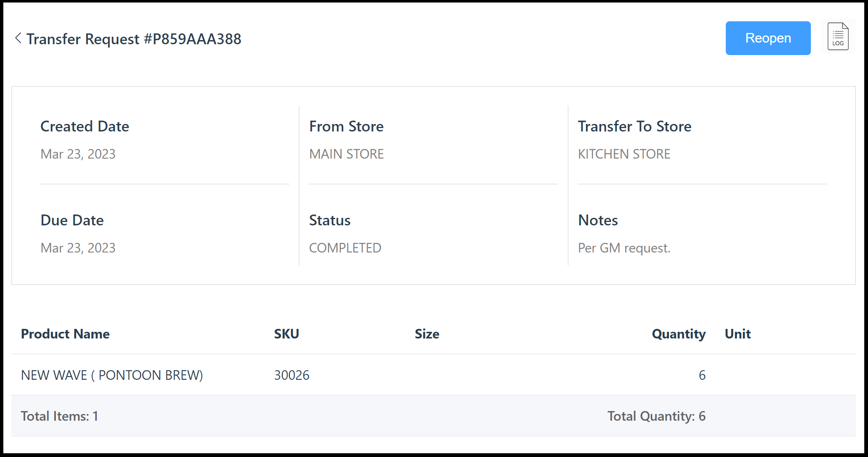Click the Size column header
The width and height of the screenshot is (868, 457).
tap(427, 334)
